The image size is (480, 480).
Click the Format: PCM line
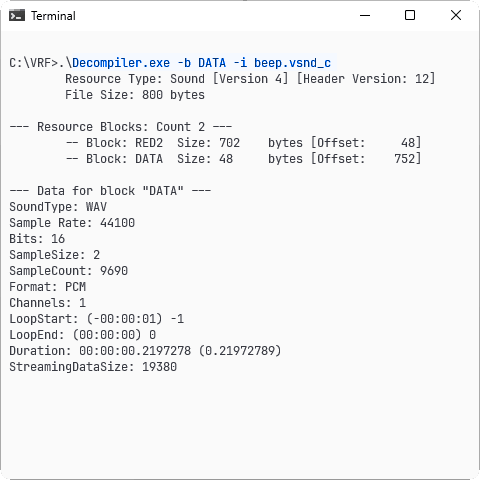click(48, 287)
